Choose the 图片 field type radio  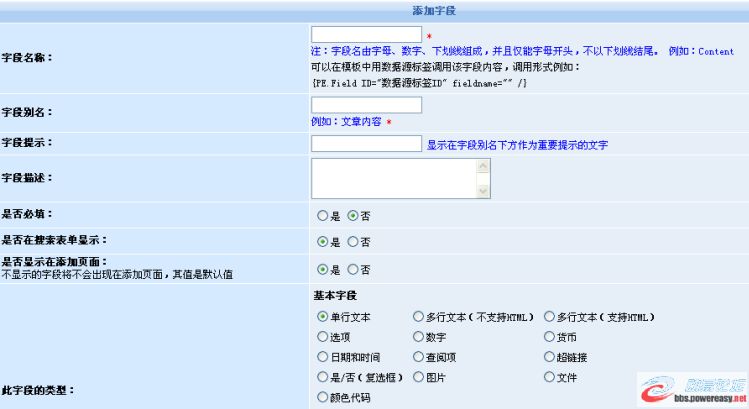[x=418, y=378]
